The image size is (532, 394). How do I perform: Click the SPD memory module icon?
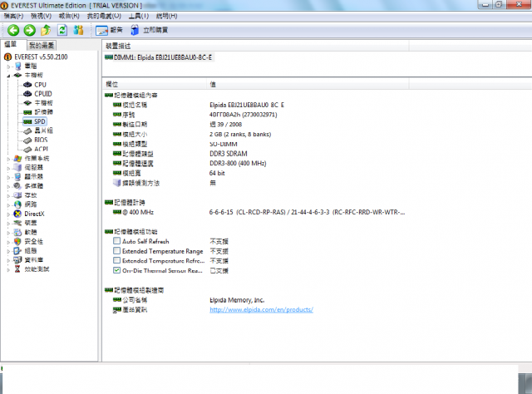[x=27, y=121]
